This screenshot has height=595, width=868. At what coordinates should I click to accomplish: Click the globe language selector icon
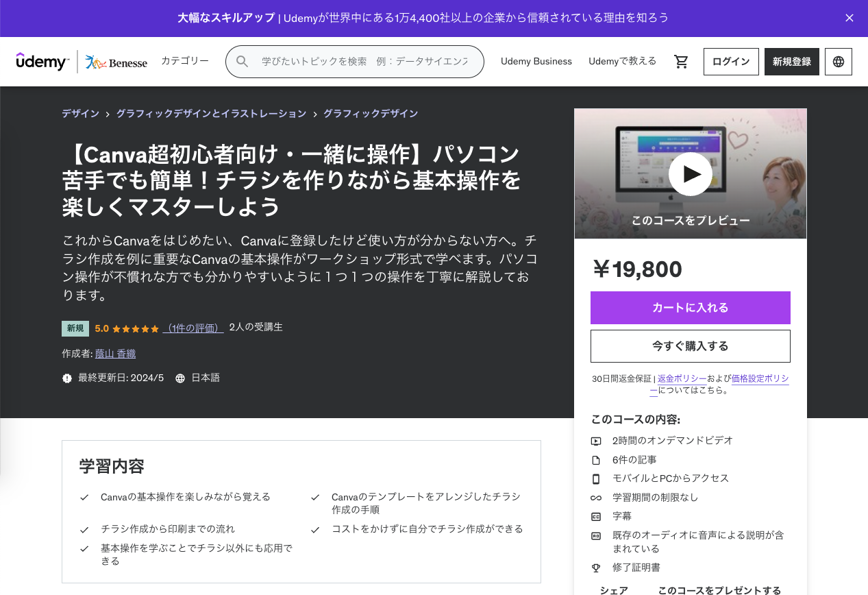point(838,61)
